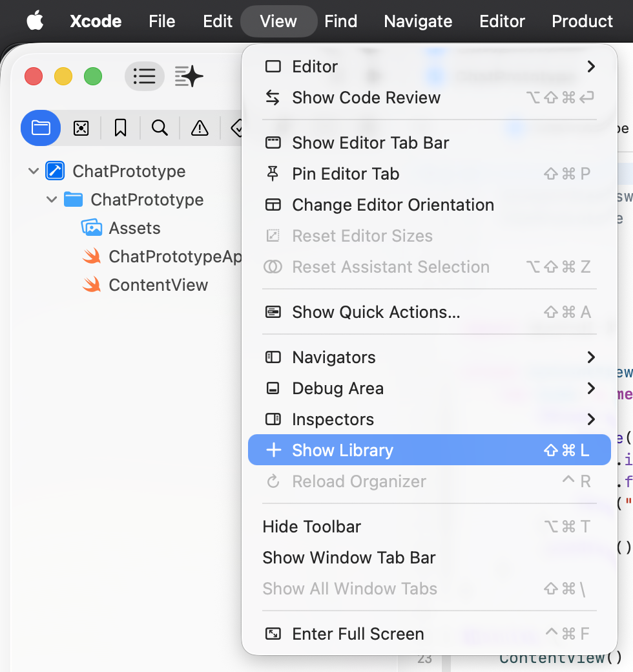633x672 pixels.
Task: Select the ChatPrototype blue folder
Action: coord(134,199)
